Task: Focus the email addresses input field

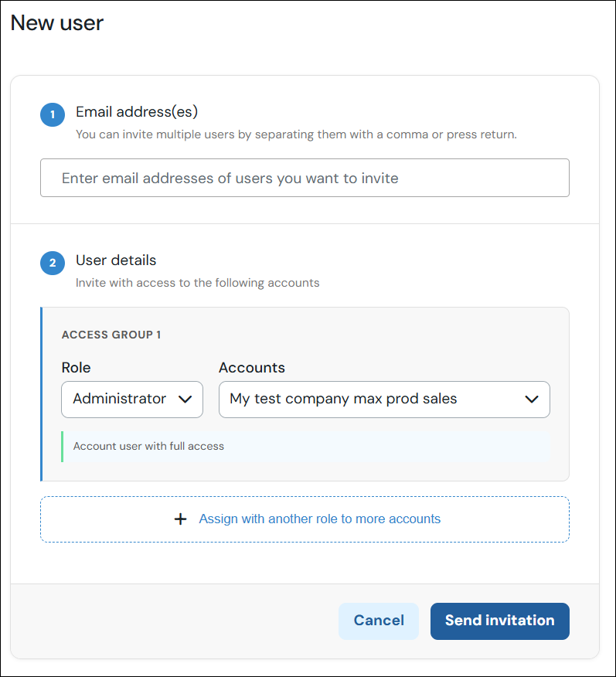Action: (x=305, y=178)
